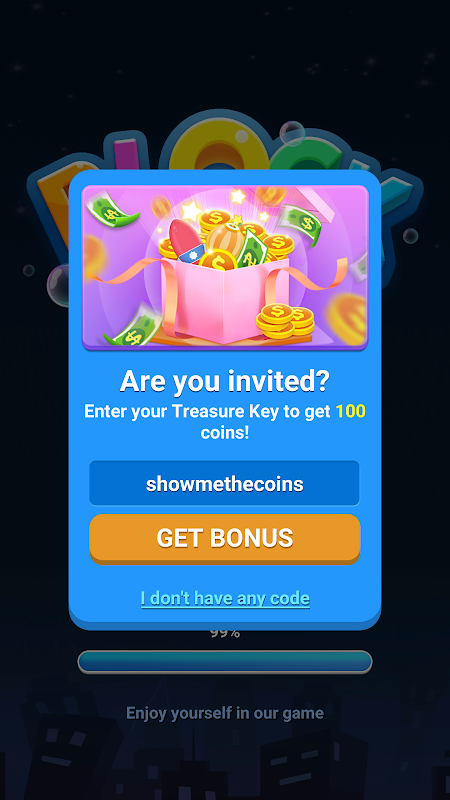Click the "Enjoy yourself in our game" text

224,713
